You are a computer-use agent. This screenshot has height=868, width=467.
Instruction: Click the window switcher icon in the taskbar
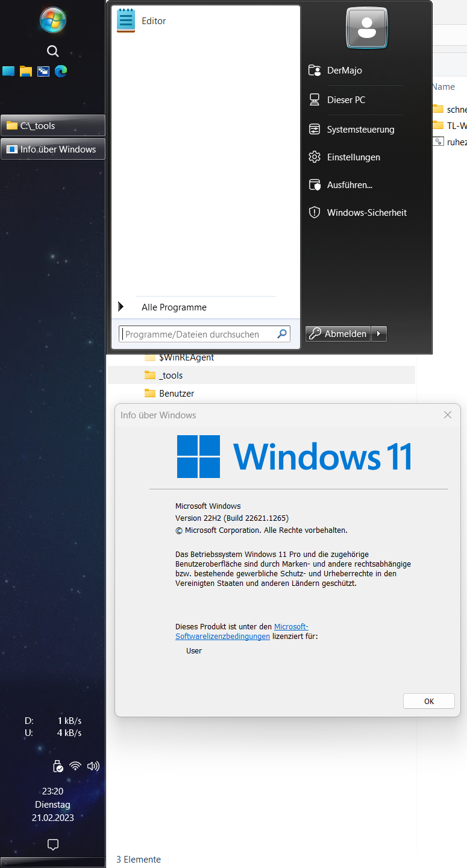coord(43,71)
